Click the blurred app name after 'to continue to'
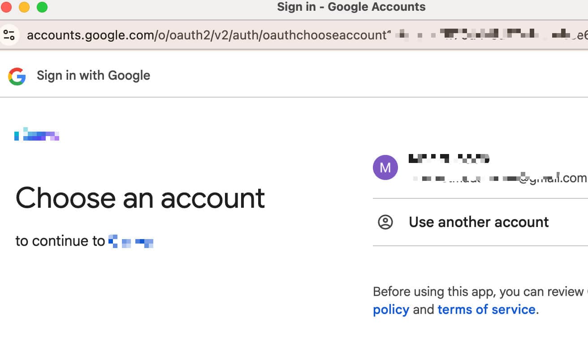The height and width of the screenshot is (364, 588). 131,242
